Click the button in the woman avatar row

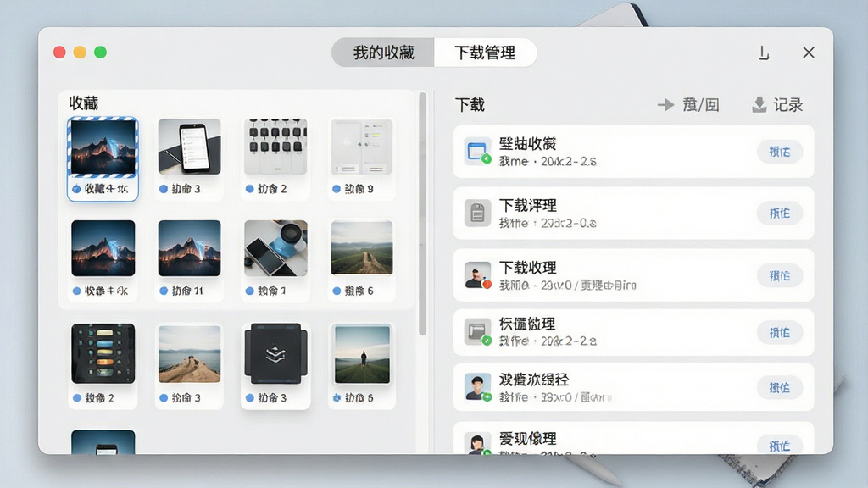780,446
